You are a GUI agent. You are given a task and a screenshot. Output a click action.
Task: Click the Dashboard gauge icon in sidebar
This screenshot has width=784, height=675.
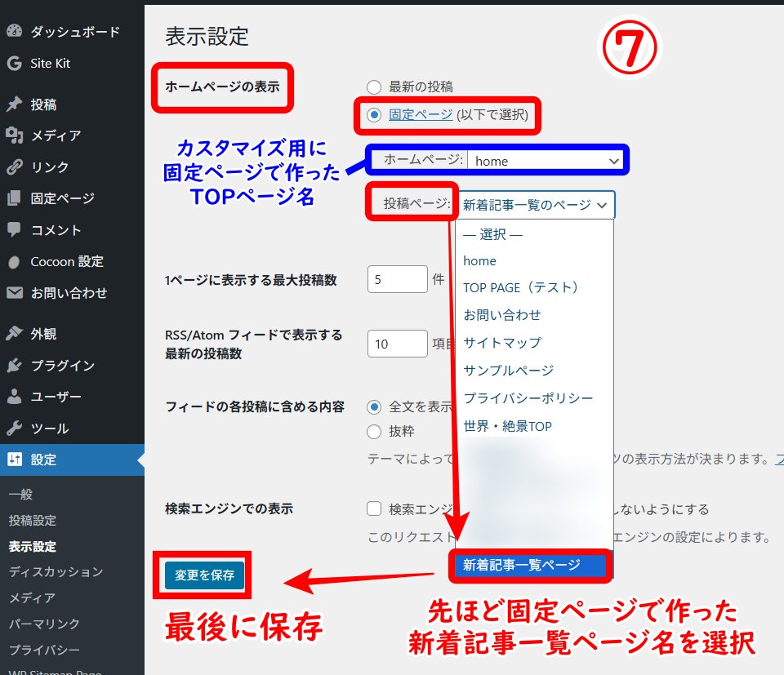click(x=14, y=32)
